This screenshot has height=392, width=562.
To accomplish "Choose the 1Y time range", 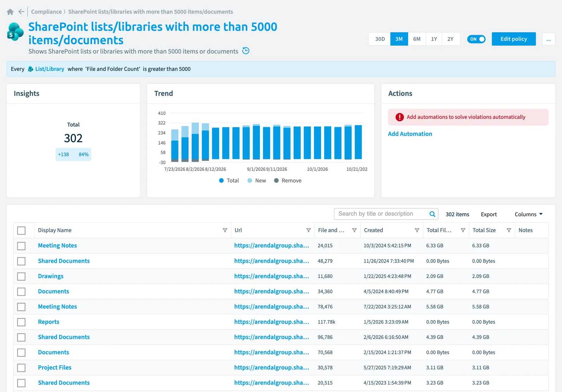I will click(x=434, y=39).
